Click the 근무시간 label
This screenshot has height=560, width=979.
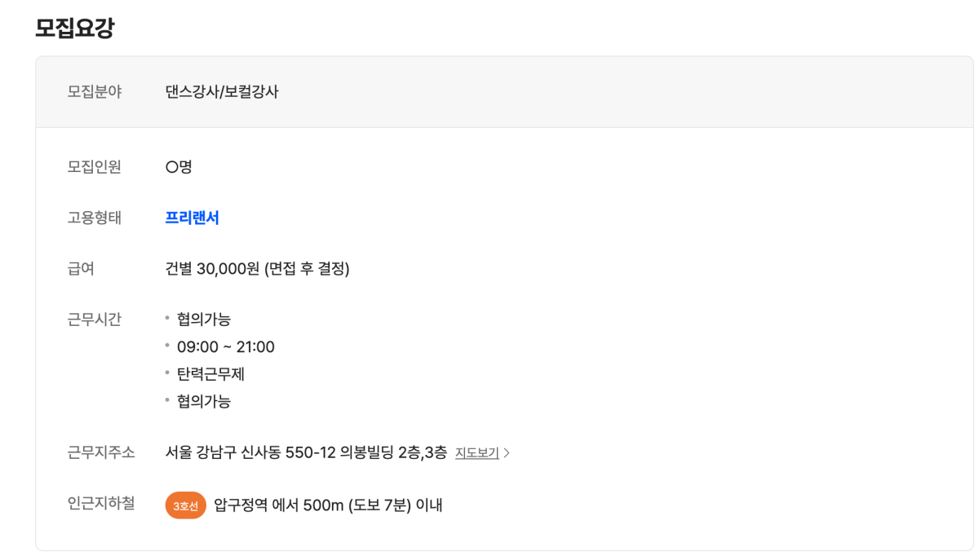coord(94,319)
